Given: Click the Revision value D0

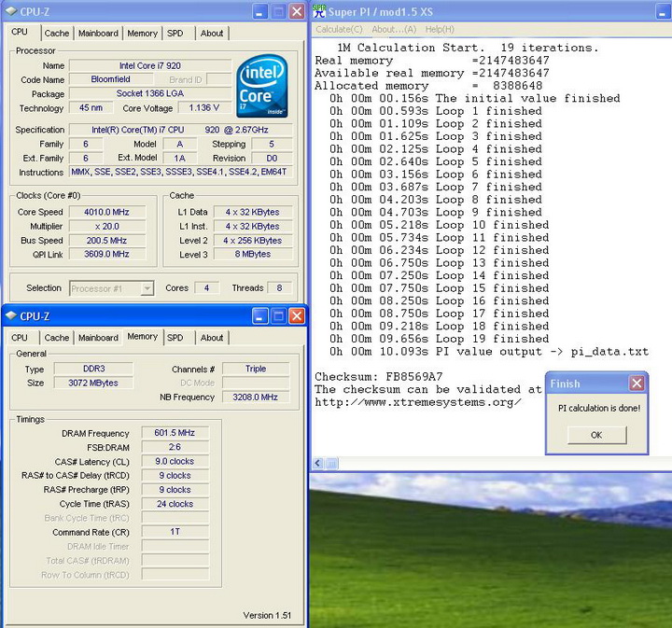Looking at the screenshot, I should click(x=272, y=158).
